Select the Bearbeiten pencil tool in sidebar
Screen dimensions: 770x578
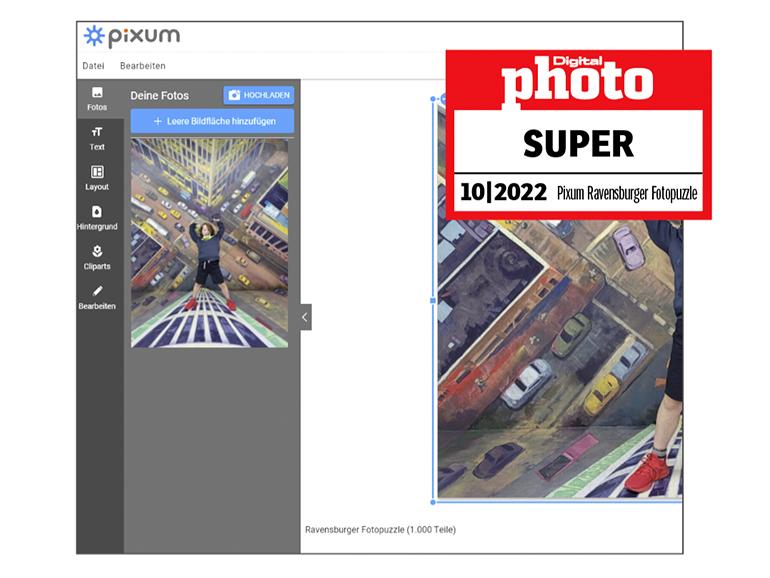(x=97, y=298)
